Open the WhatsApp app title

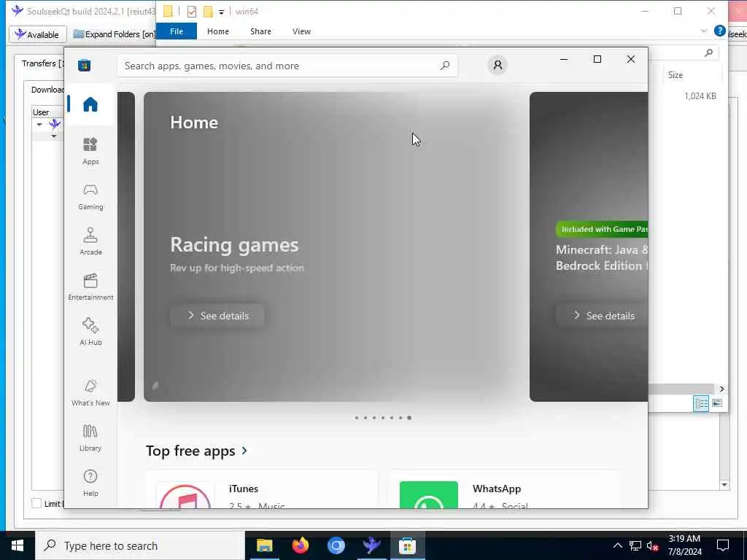496,489
